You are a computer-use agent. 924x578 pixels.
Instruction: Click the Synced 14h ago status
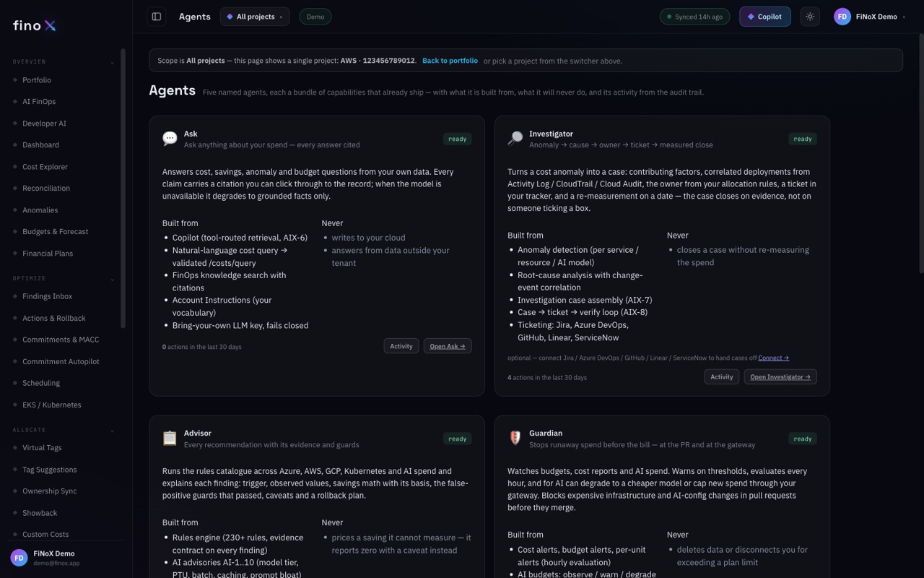point(694,17)
